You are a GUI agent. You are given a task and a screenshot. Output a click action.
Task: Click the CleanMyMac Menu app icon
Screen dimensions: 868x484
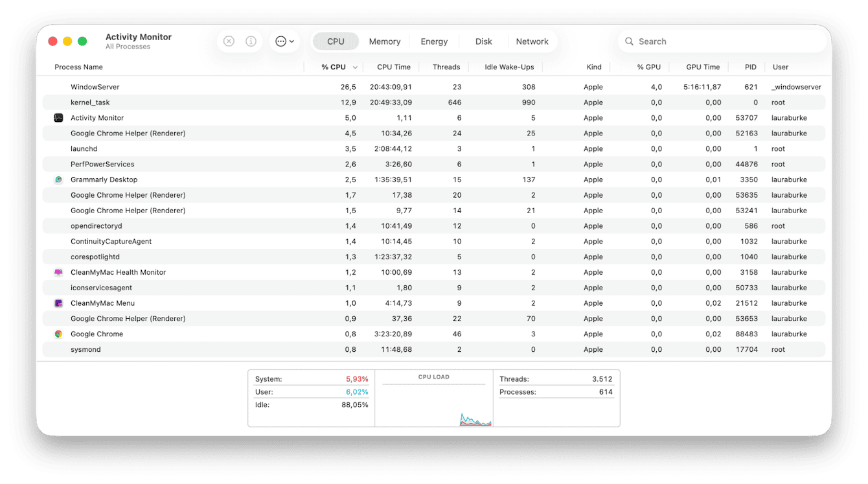(58, 303)
